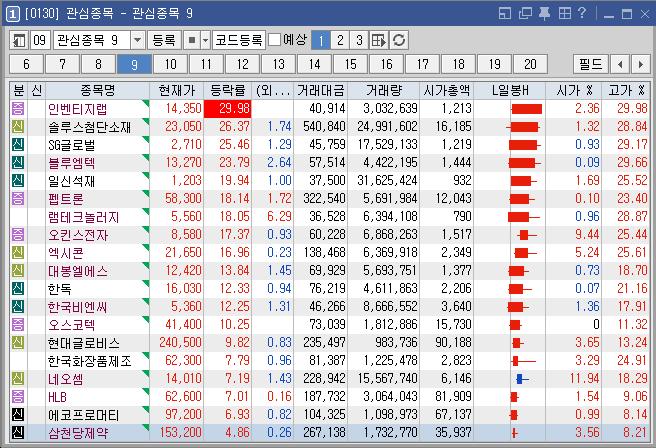The width and height of the screenshot is (656, 448).
Task: Click the 증 badge for HLB
Action: tap(18, 397)
